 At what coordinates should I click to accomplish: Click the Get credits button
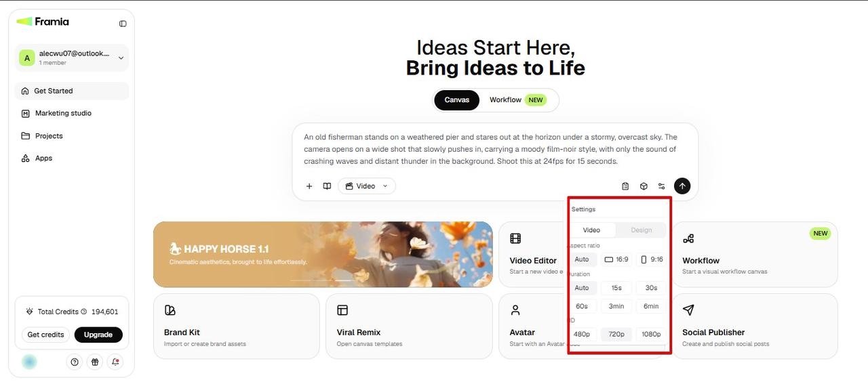(x=45, y=335)
